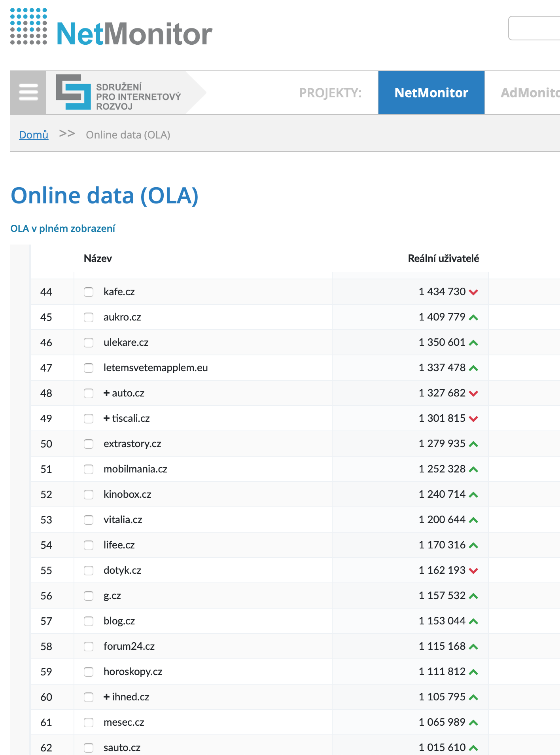The image size is (560, 755).
Task: Expand the ihned.cz group
Action: tap(106, 697)
